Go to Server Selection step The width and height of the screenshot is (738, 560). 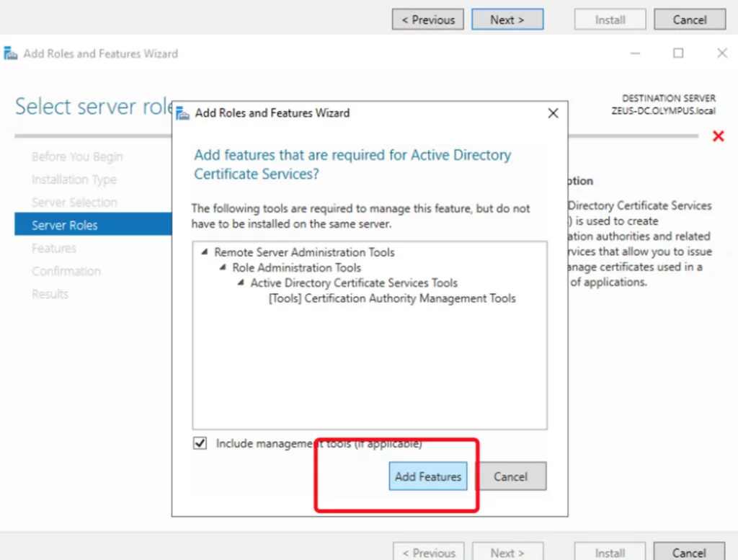pos(74,202)
